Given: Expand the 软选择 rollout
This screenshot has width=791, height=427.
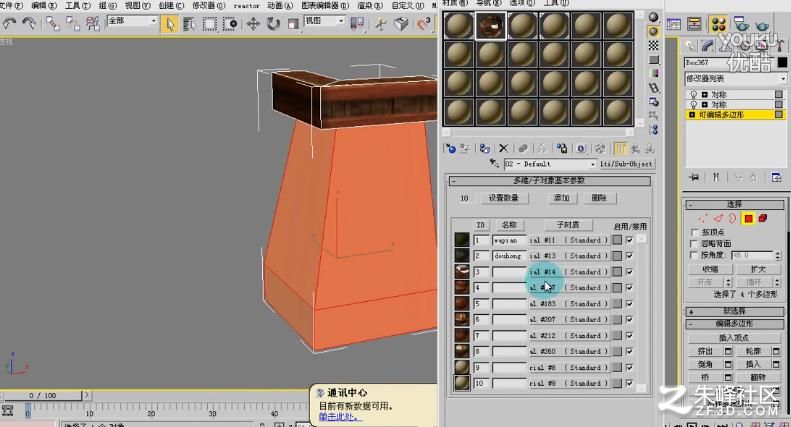Looking at the screenshot, I should point(734,311).
